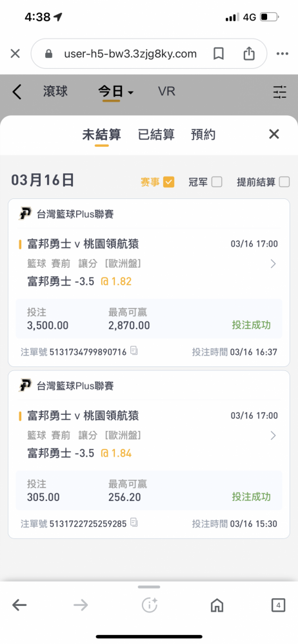
Task: Open the tabs counter showing 4
Action: pyautogui.click(x=278, y=605)
